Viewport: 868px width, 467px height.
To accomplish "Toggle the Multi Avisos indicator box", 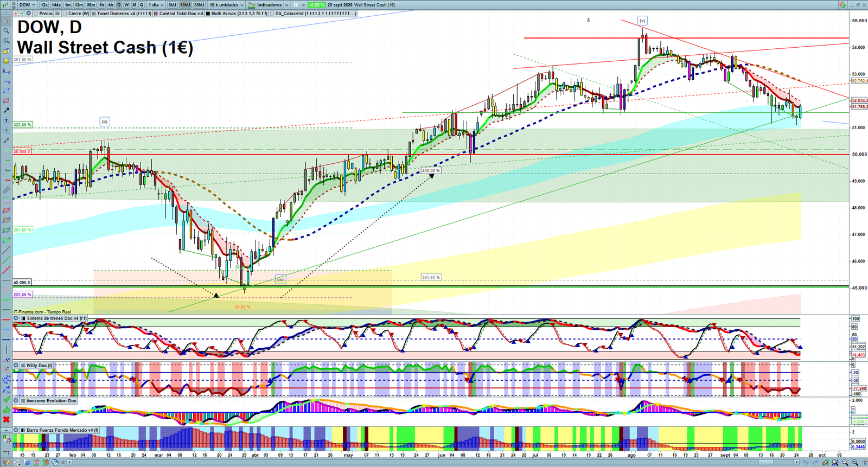I will coord(208,14).
